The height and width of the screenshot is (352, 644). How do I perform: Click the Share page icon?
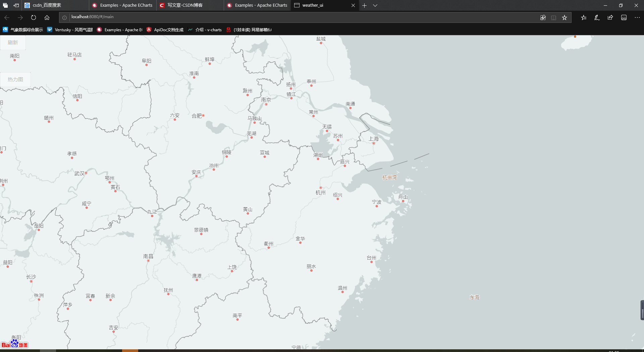point(610,17)
